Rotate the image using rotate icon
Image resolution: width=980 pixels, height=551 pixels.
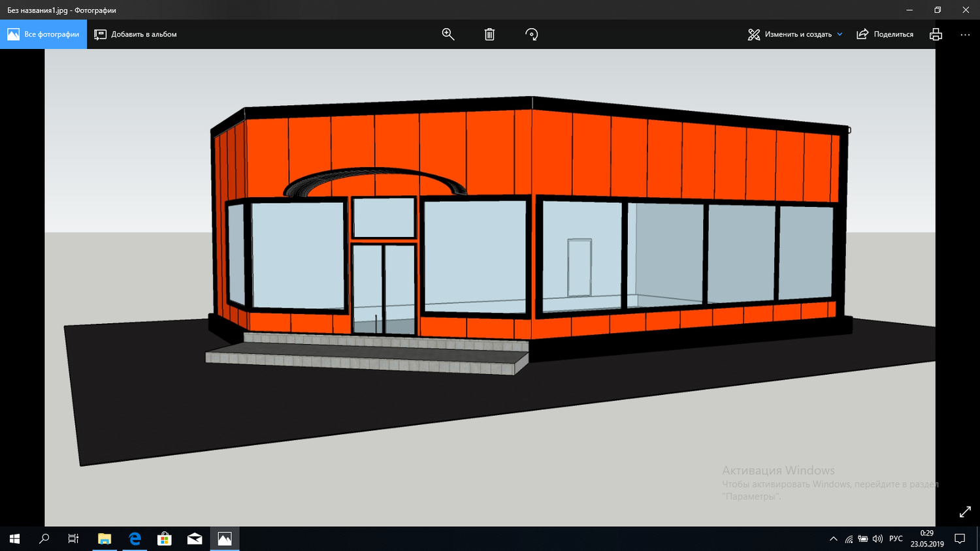tap(532, 34)
